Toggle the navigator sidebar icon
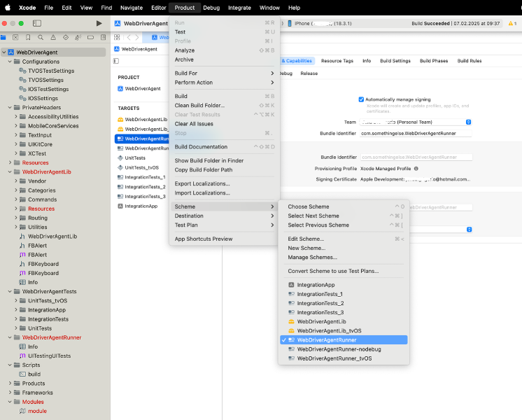522x420 pixels. pyautogui.click(x=37, y=23)
